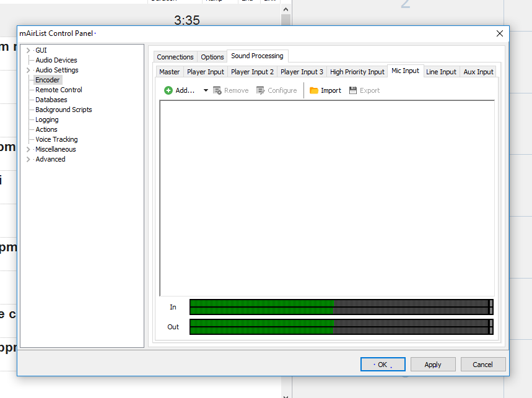Image resolution: width=532 pixels, height=398 pixels.
Task: Switch to the Options tab
Action: coord(212,57)
